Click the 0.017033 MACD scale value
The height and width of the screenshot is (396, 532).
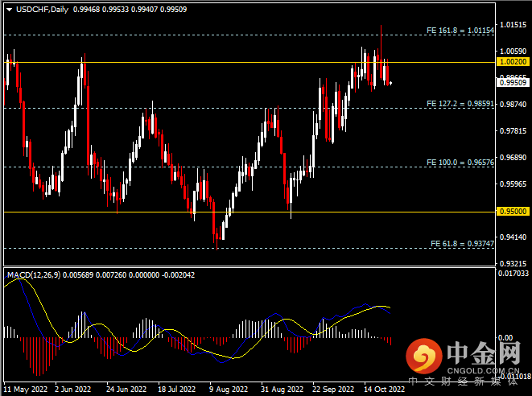(513, 273)
